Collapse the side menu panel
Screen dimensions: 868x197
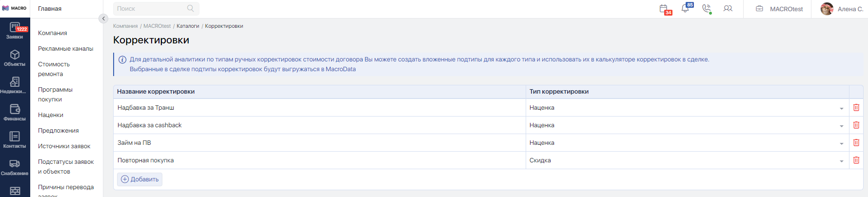pyautogui.click(x=103, y=19)
